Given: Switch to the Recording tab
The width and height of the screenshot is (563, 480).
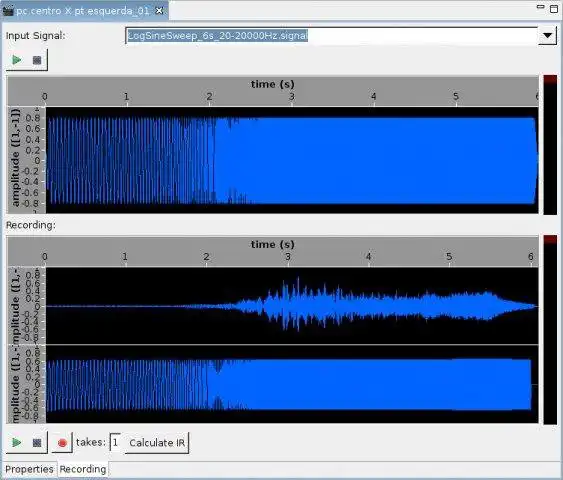Looking at the screenshot, I should [x=83, y=469].
